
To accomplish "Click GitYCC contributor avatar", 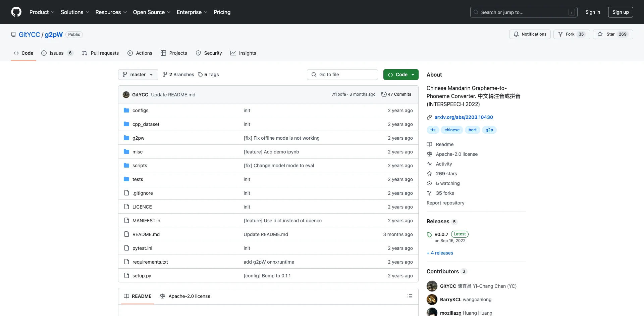I will (432, 286).
